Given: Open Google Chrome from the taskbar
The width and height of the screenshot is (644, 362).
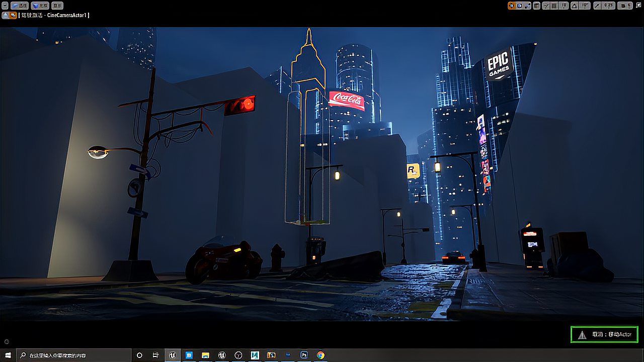Looking at the screenshot, I should (x=320, y=355).
